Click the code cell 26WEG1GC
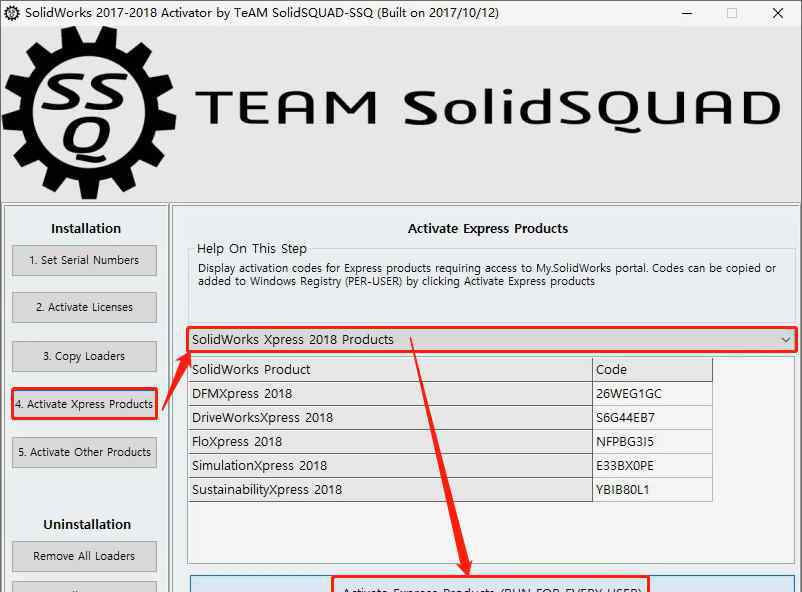 pos(652,393)
